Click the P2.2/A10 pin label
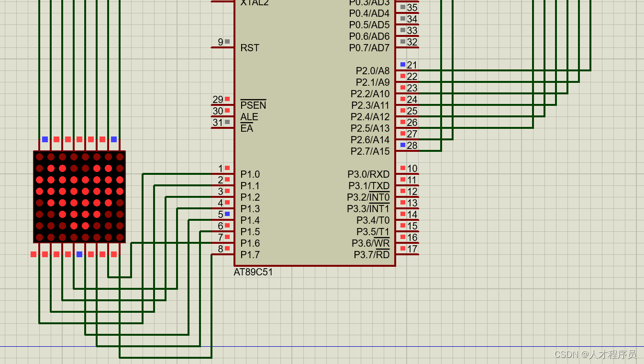 click(x=370, y=94)
